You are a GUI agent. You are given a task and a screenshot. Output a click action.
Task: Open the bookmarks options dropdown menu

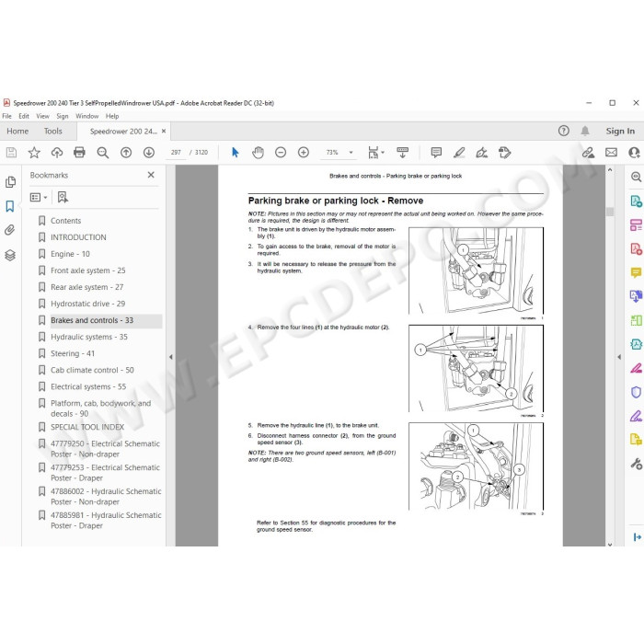(x=39, y=198)
